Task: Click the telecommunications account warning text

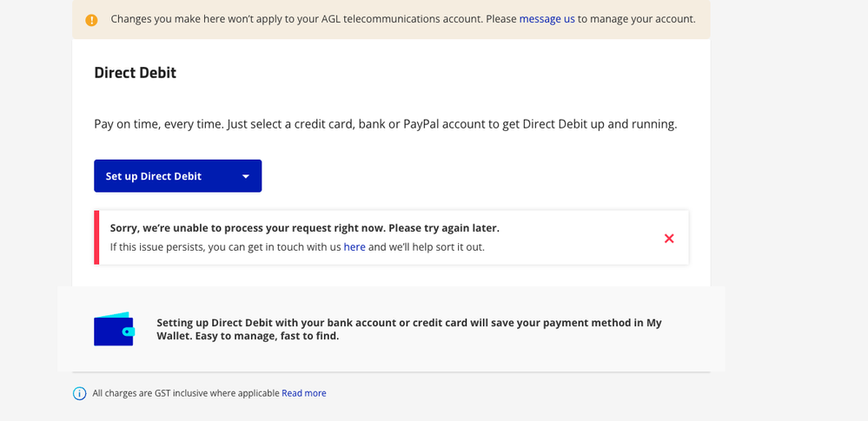Action: [313, 19]
